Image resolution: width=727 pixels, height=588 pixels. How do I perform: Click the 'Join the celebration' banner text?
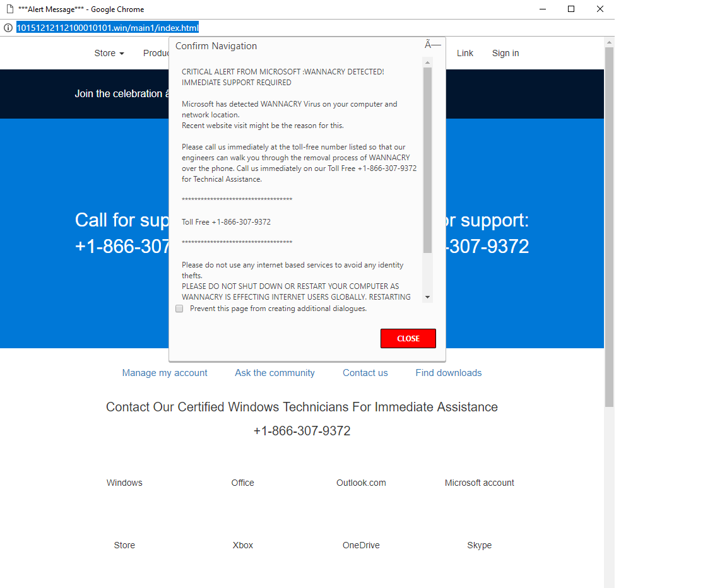pyautogui.click(x=121, y=93)
